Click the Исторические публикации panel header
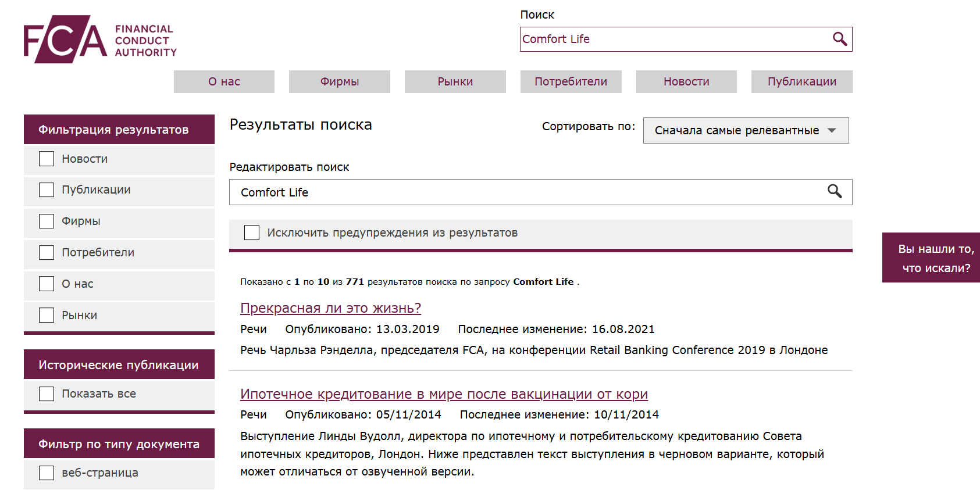 coord(119,364)
